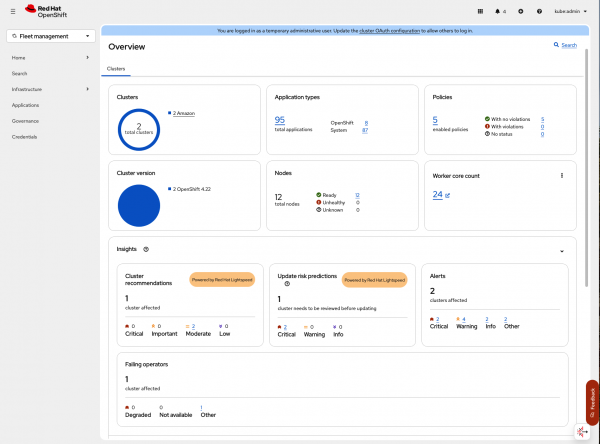The width and height of the screenshot is (600, 444).
Task: Open the System application count link
Action: click(x=365, y=130)
